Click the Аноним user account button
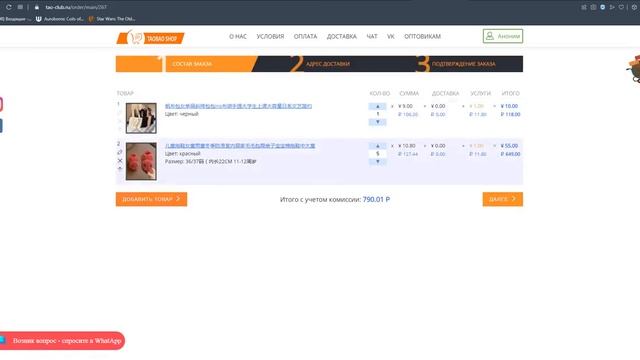The image size is (640, 360). [x=503, y=36]
